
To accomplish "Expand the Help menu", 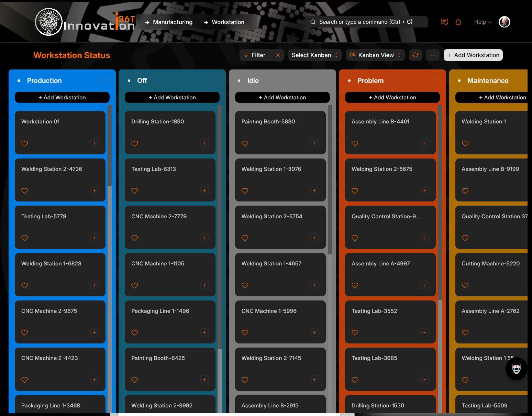I will (483, 22).
